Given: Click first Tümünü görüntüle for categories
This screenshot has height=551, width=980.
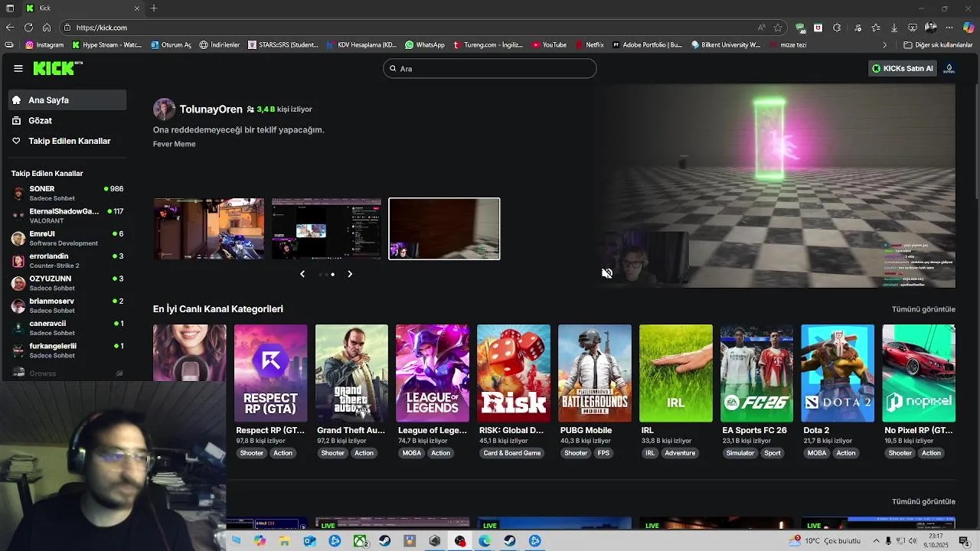Looking at the screenshot, I should click(923, 309).
